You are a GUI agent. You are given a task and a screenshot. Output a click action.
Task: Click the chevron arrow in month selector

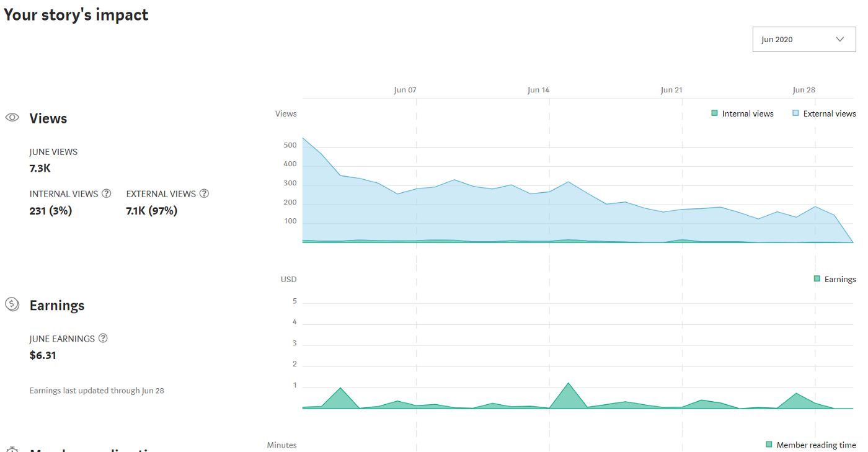coord(840,39)
